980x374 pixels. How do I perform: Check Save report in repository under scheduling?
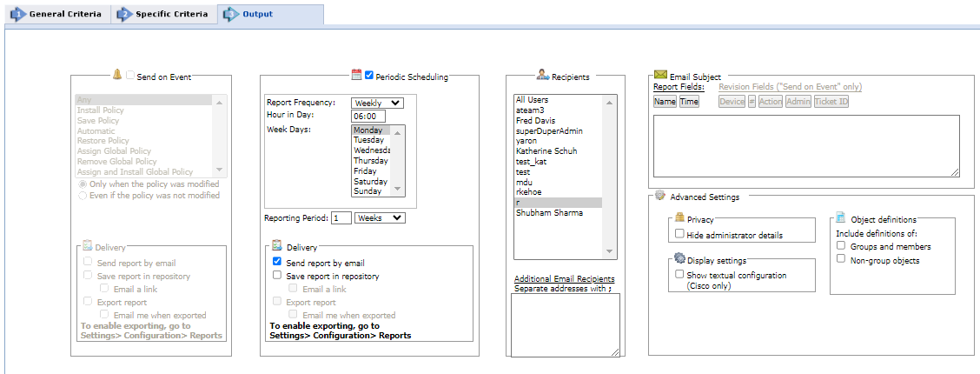(x=277, y=276)
